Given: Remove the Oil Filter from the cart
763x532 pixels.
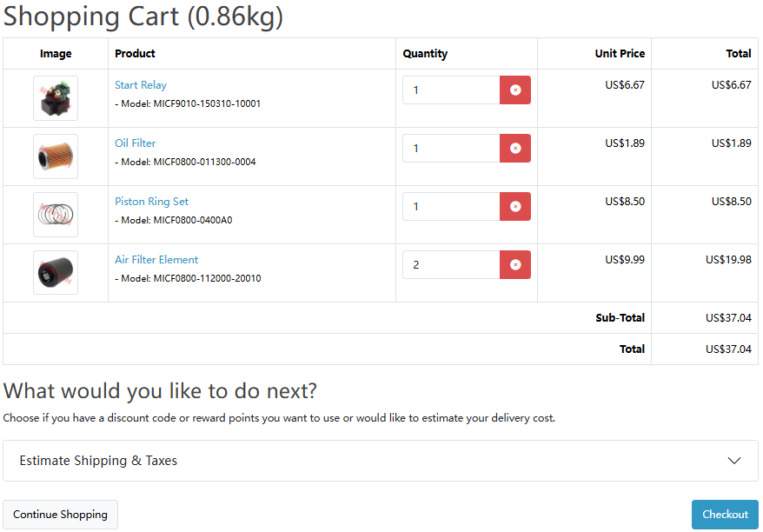Looking at the screenshot, I should point(514,148).
